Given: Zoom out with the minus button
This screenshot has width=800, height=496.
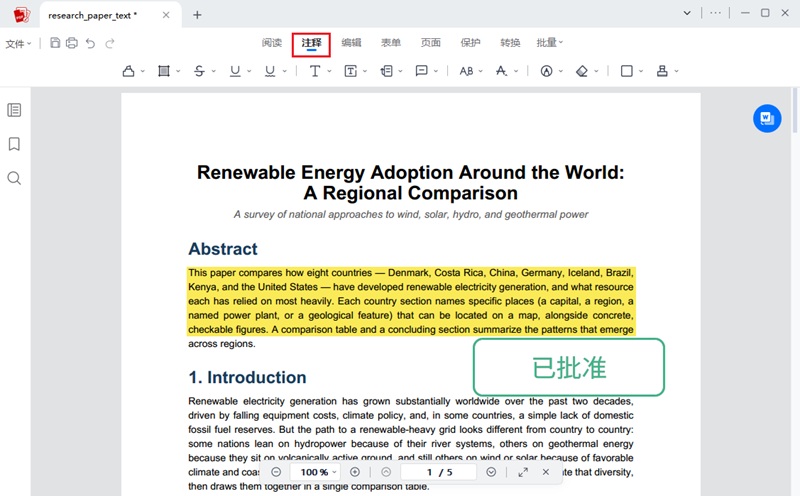Looking at the screenshot, I should pyautogui.click(x=276, y=472).
